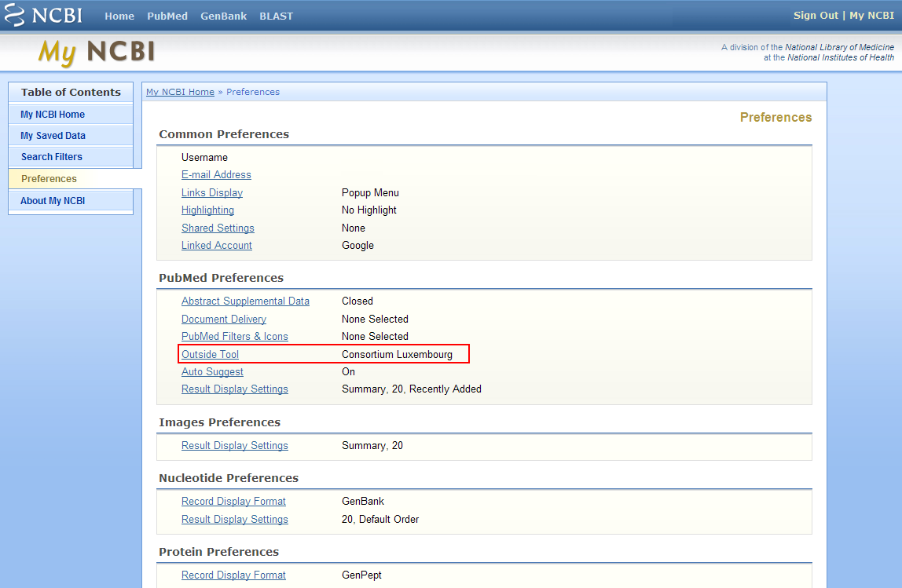Click My NCBI Home breadcrumb link
902x588 pixels.
click(180, 92)
